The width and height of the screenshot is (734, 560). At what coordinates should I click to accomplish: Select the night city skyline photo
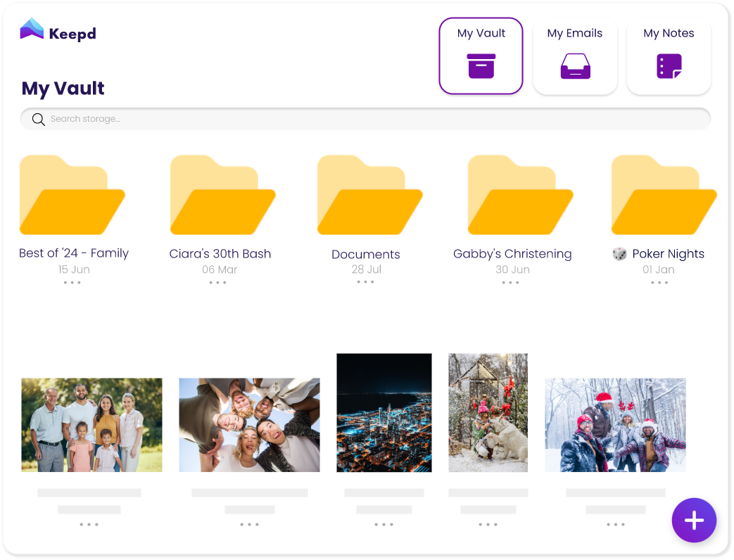click(x=384, y=412)
